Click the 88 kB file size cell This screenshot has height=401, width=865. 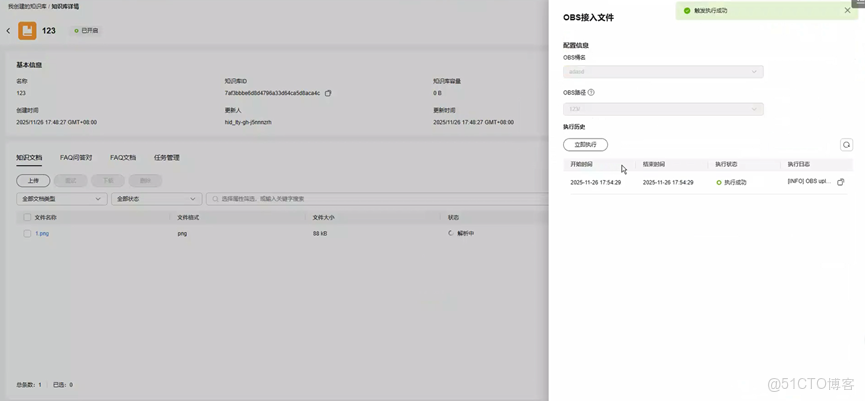(320, 233)
